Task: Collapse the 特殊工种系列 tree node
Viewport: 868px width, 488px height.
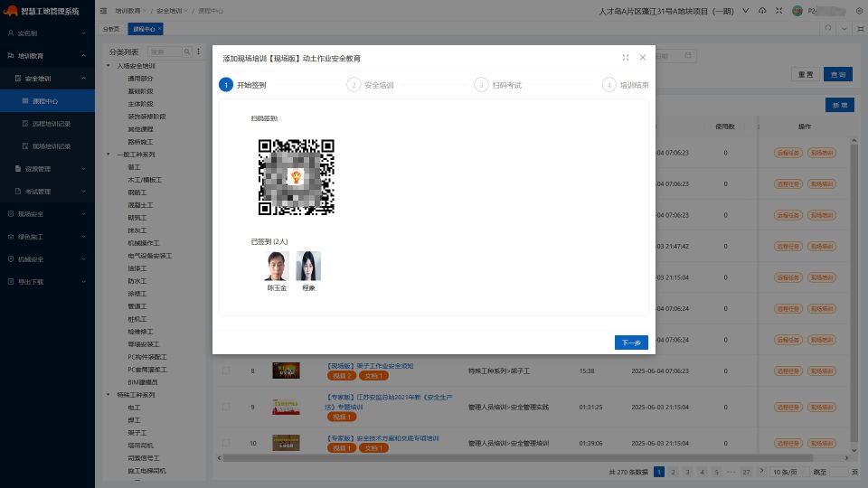Action: 108,395
